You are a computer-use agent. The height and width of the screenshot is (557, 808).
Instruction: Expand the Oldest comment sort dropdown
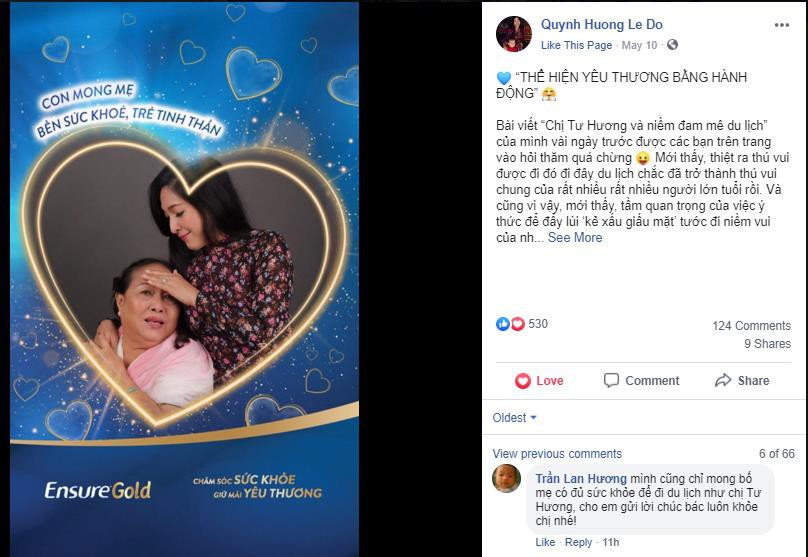(514, 418)
